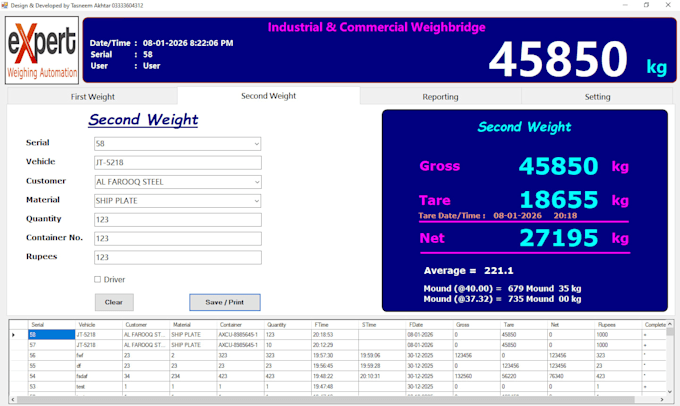Click Serial cell 57 in grid
This screenshot has width=680, height=406.
click(x=52, y=345)
